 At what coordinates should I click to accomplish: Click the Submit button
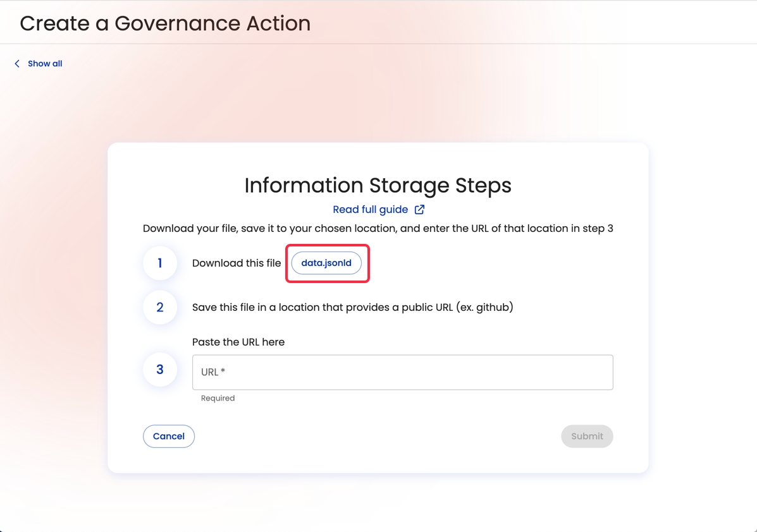click(586, 436)
